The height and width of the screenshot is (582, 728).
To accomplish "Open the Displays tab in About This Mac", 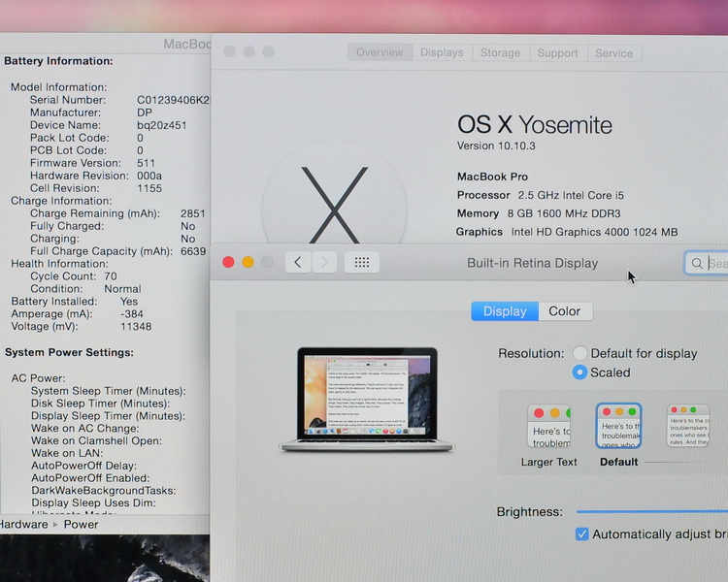I will (442, 52).
